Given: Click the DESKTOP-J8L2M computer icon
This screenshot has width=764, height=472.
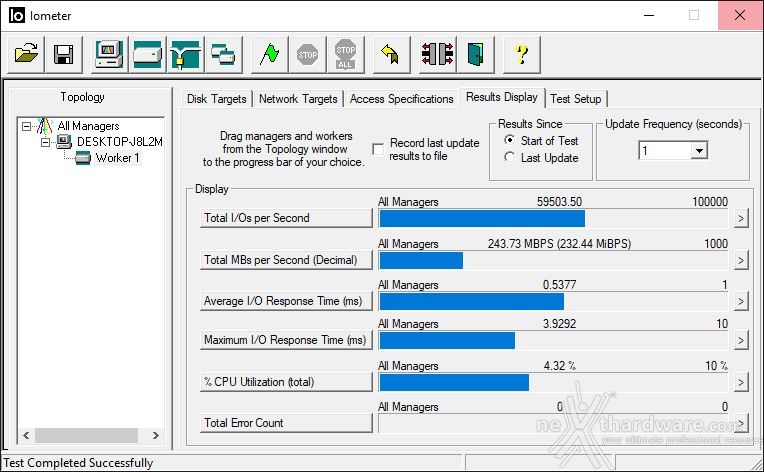Looking at the screenshot, I should (63, 142).
